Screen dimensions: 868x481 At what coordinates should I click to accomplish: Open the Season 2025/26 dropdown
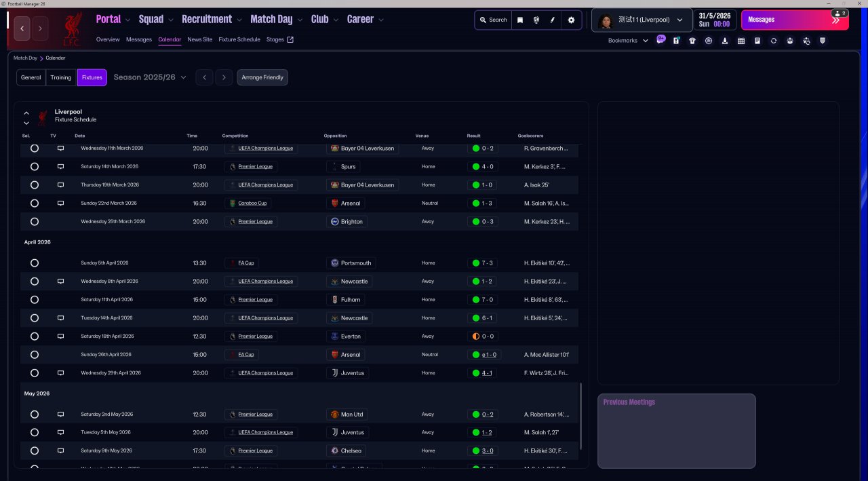(150, 77)
